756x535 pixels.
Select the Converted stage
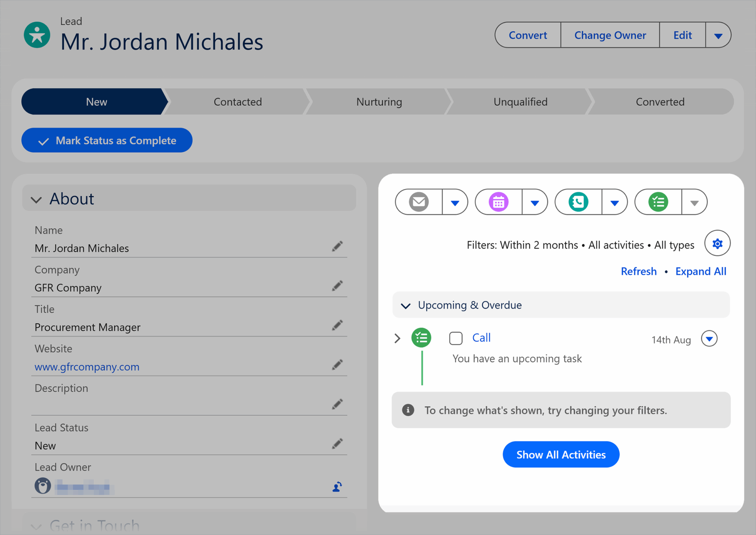pyautogui.click(x=660, y=101)
